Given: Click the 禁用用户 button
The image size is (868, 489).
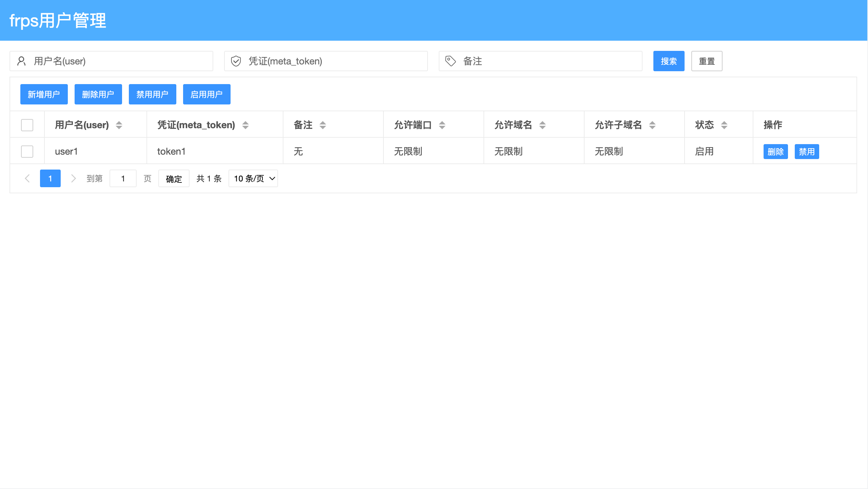Looking at the screenshot, I should [153, 94].
